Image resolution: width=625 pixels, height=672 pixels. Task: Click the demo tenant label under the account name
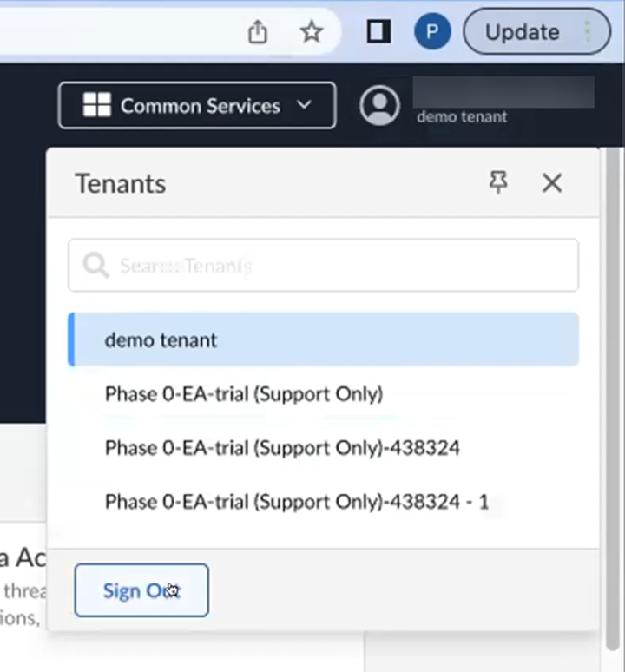[x=462, y=117]
